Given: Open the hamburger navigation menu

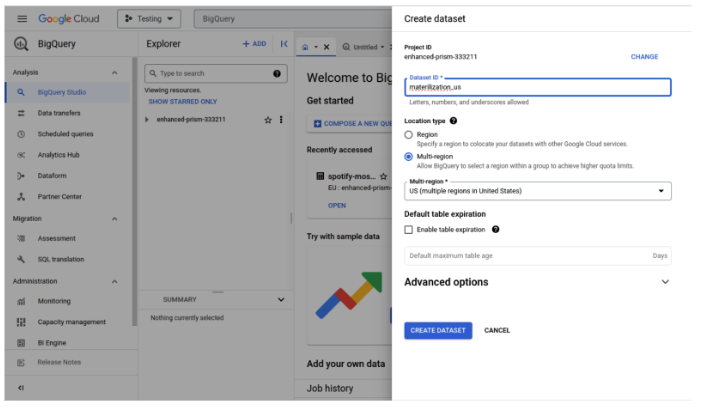Looking at the screenshot, I should tap(22, 19).
